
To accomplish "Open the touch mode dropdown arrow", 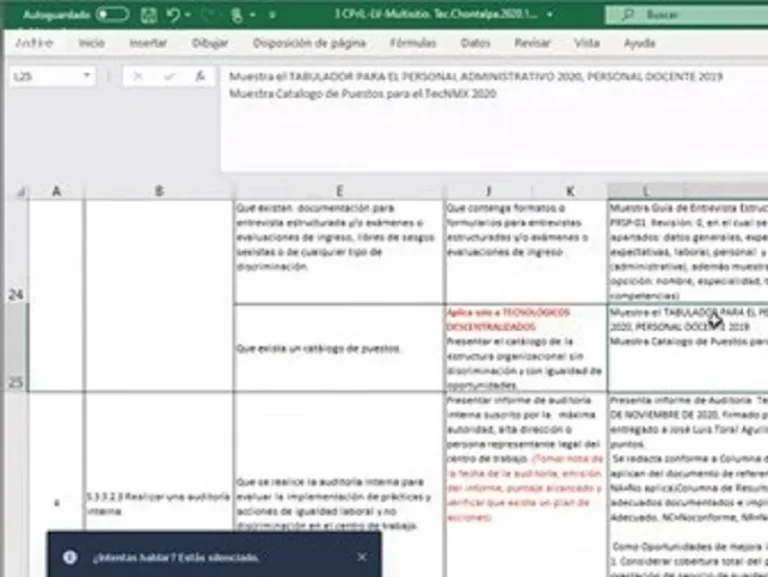I will (x=253, y=15).
